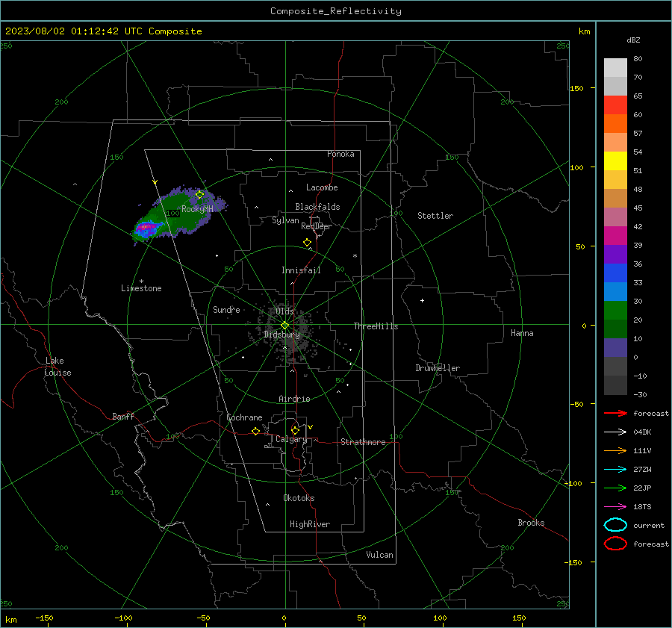The height and width of the screenshot is (628, 672).
Task: Click the Composite_Reflectivity title
Action: tap(336, 11)
